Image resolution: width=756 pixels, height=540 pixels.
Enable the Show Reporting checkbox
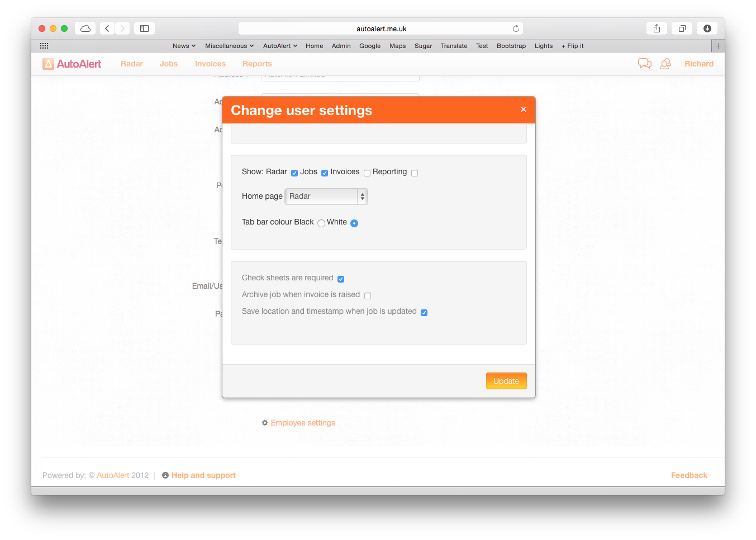415,173
